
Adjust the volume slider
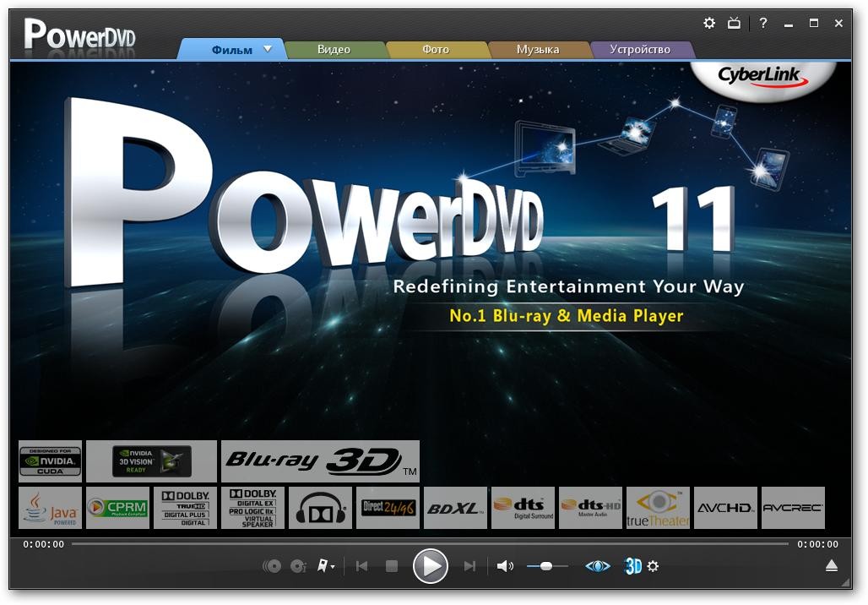[547, 566]
